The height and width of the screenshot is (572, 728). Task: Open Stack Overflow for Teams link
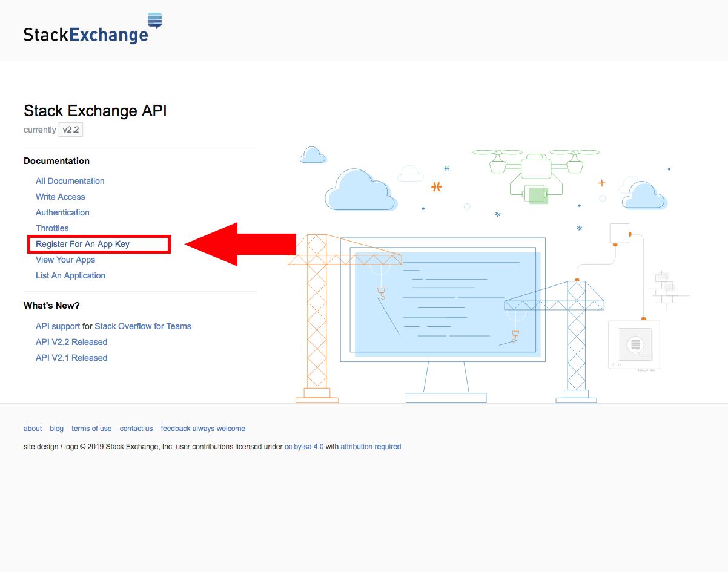click(x=143, y=326)
